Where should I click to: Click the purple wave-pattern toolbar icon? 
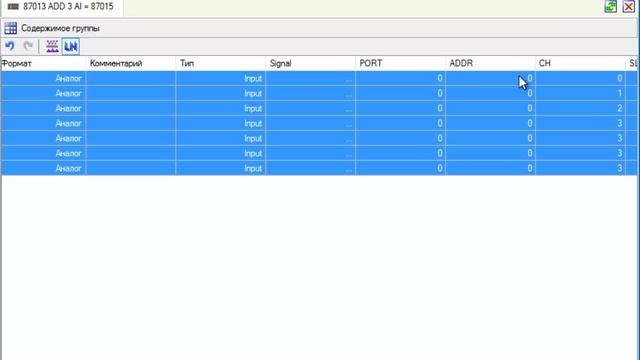(x=52, y=46)
